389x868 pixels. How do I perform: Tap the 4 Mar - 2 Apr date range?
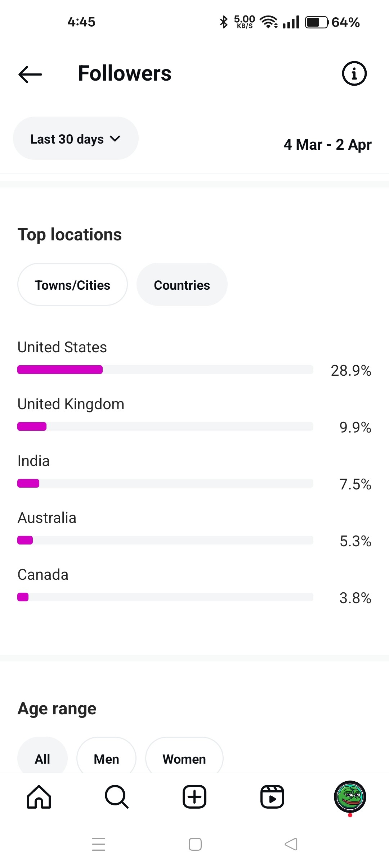click(327, 145)
